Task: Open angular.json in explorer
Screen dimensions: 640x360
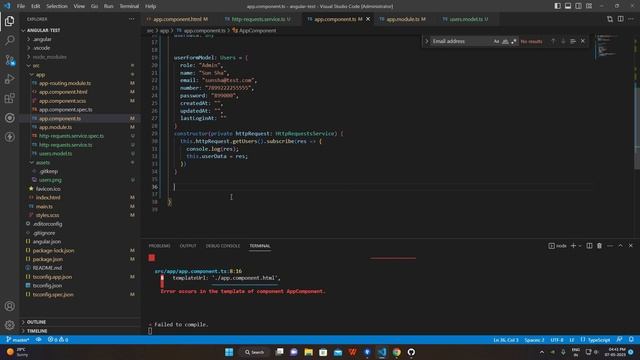Action: click(47, 242)
